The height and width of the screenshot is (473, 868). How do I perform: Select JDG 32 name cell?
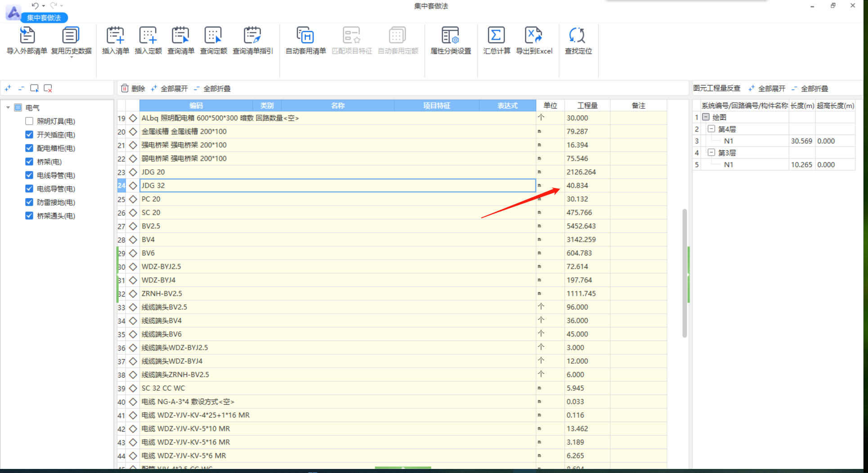click(x=338, y=185)
